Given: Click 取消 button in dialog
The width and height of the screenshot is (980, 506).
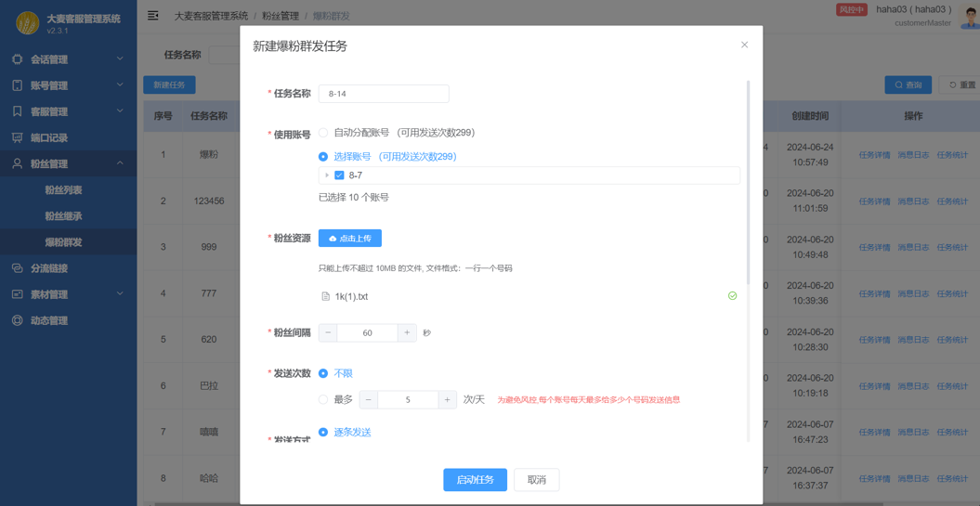Looking at the screenshot, I should [537, 480].
